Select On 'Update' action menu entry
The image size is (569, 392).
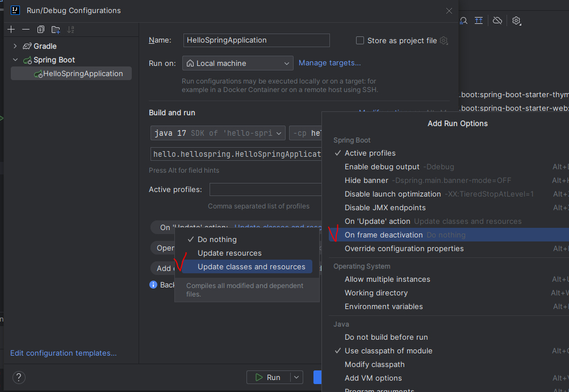pyautogui.click(x=449, y=221)
